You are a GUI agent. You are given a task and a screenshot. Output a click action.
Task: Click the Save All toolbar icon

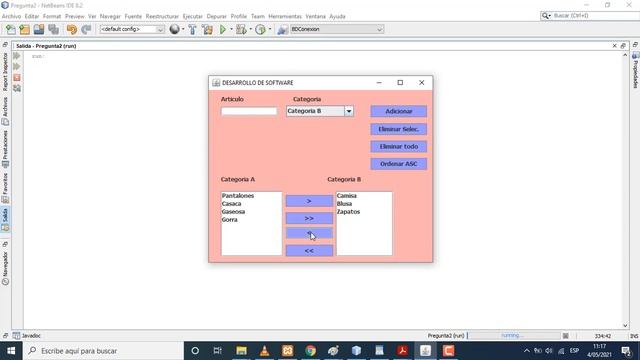click(53, 29)
